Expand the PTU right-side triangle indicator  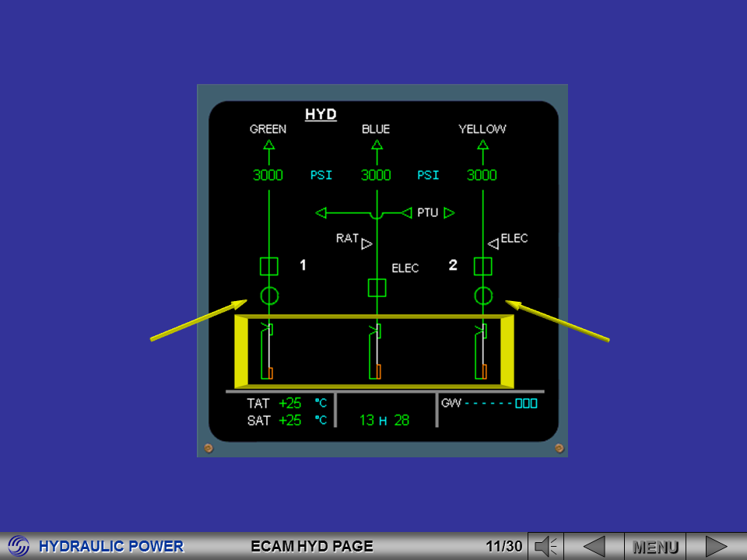pos(448,212)
